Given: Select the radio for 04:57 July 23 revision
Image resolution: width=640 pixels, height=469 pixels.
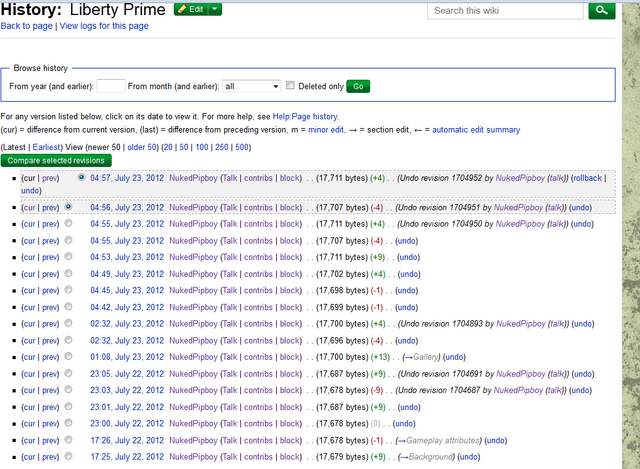Looking at the screenshot, I should (x=82, y=177).
